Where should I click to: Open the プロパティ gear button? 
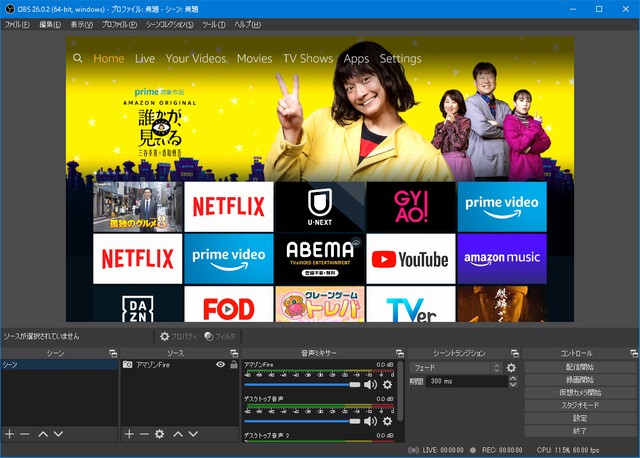coord(178,336)
